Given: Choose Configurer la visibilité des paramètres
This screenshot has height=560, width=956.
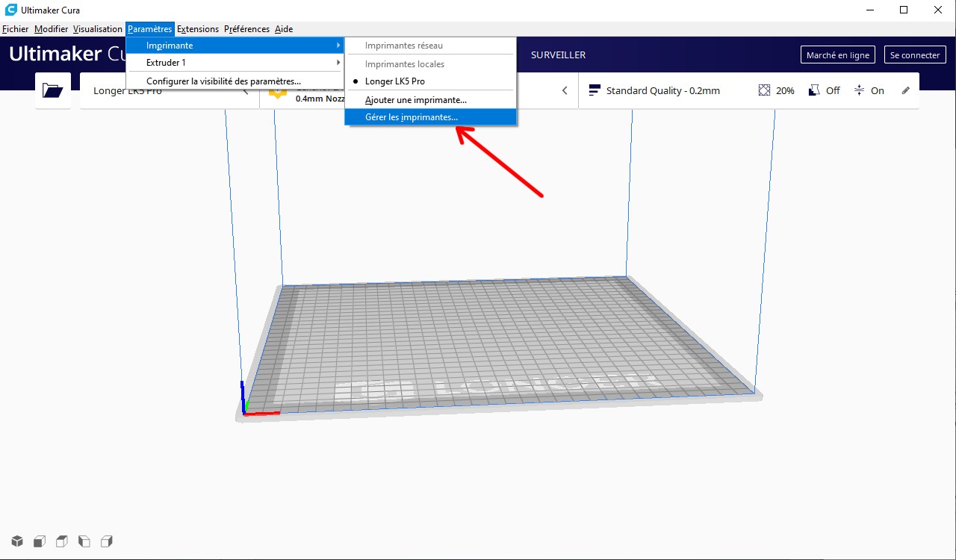Looking at the screenshot, I should tap(235, 81).
